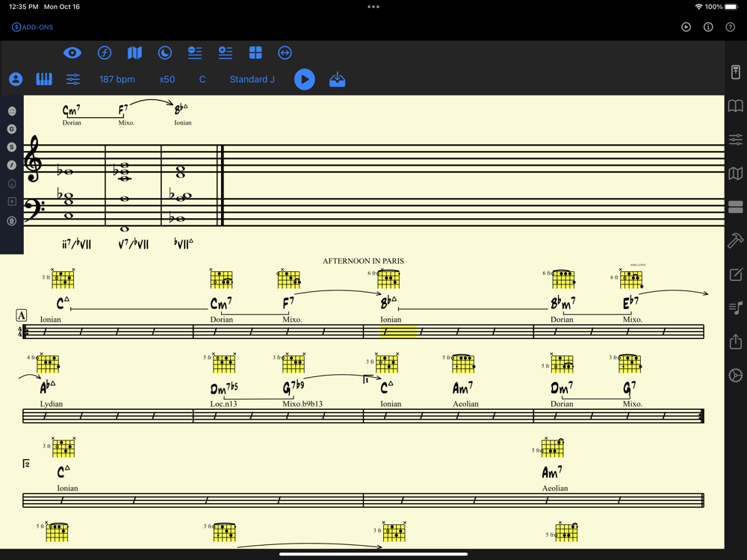747x560 pixels.
Task: Click the play-in-square icon in left sidebar
Action: (x=12, y=202)
